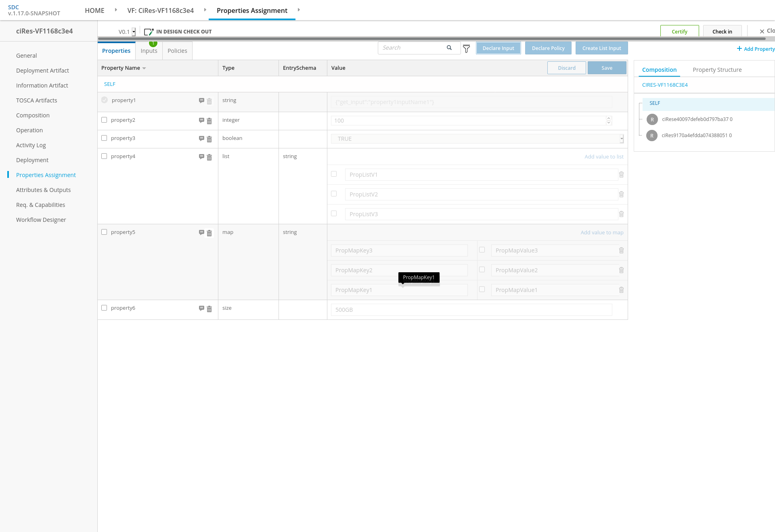Open the property5 comment icon
This screenshot has width=775, height=532.
coord(201,233)
